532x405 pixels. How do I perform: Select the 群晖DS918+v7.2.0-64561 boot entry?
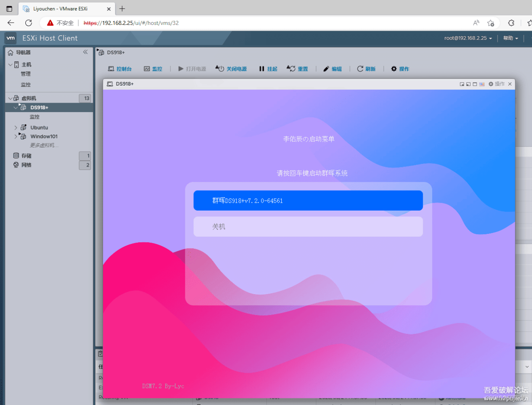[308, 201]
